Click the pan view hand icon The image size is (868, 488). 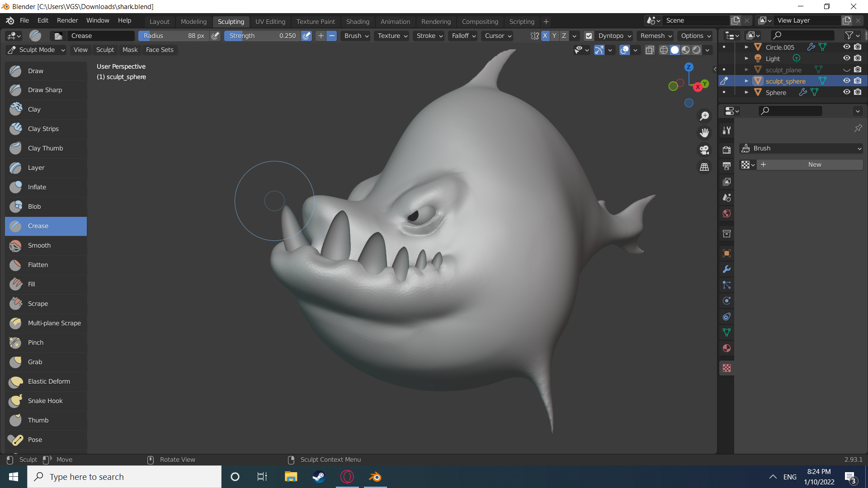(x=704, y=133)
